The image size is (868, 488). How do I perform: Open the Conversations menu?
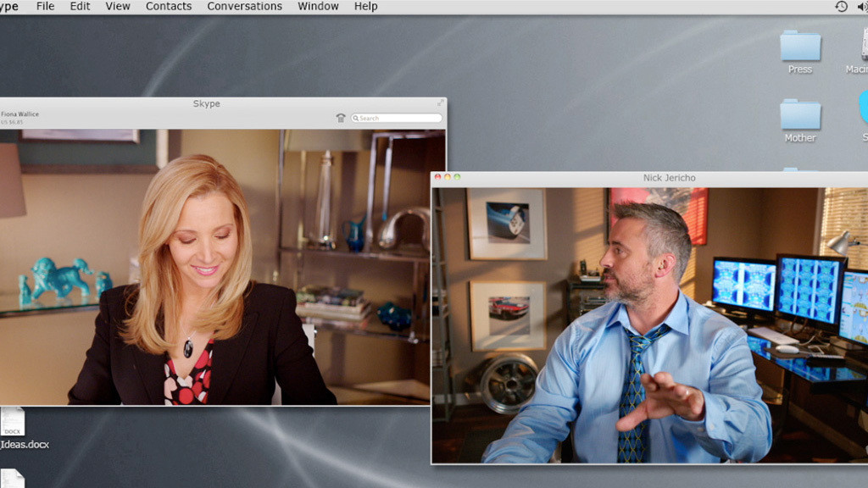point(245,7)
